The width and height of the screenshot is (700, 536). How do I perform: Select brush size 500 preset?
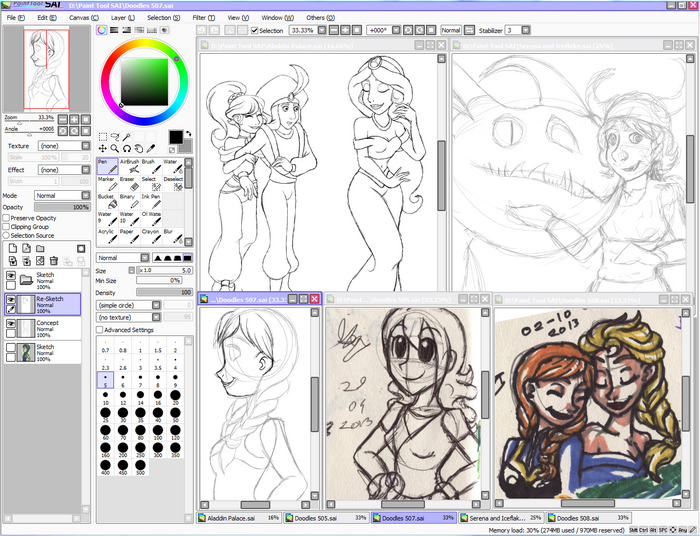point(140,468)
